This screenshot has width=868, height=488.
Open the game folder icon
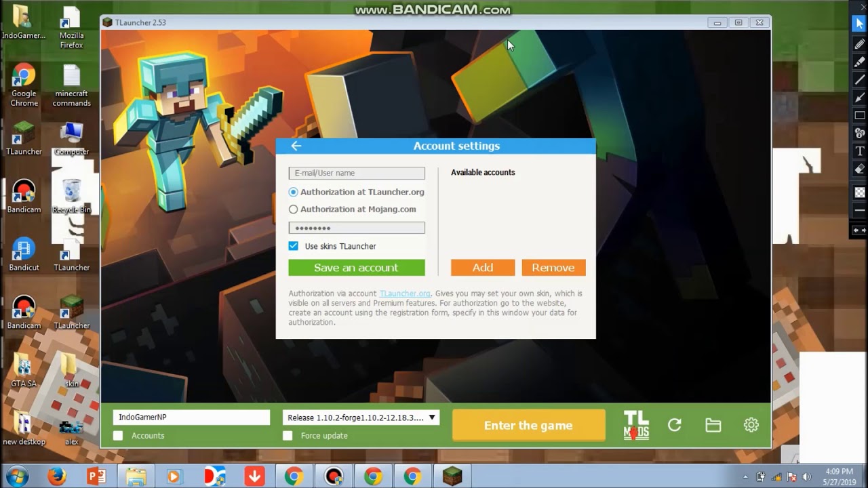[x=713, y=425]
